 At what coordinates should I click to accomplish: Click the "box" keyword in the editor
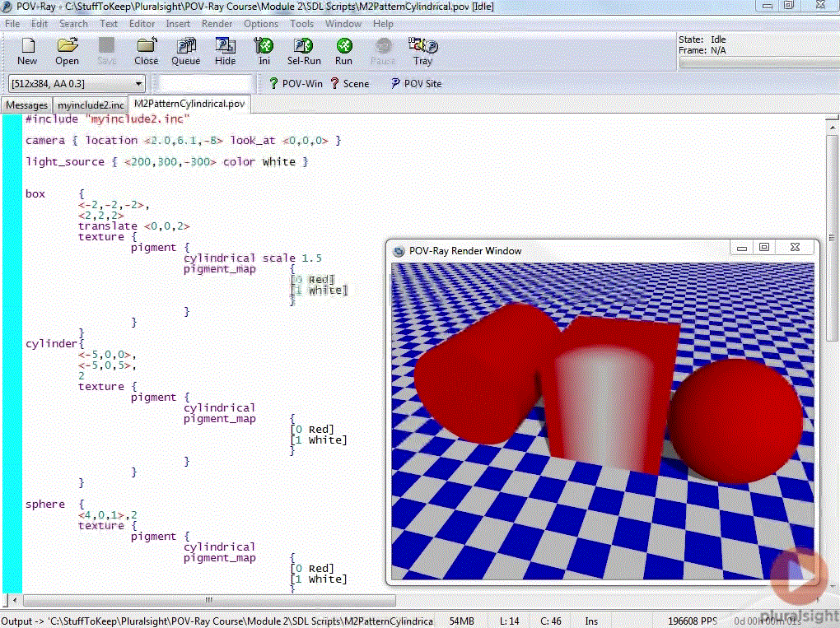click(x=35, y=193)
